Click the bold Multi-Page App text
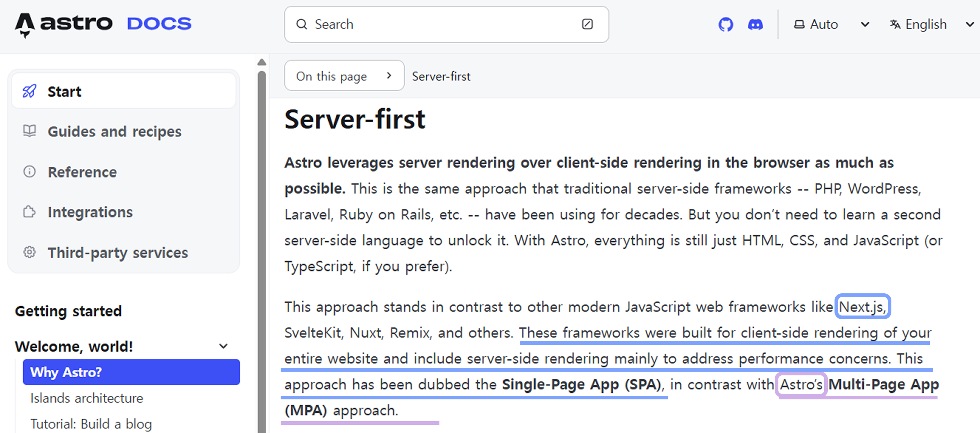The image size is (980, 433). 884,385
